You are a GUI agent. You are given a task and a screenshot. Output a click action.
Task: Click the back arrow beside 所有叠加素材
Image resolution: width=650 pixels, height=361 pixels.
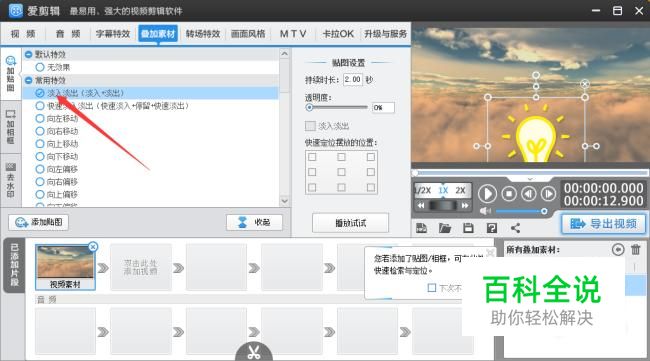(618, 250)
